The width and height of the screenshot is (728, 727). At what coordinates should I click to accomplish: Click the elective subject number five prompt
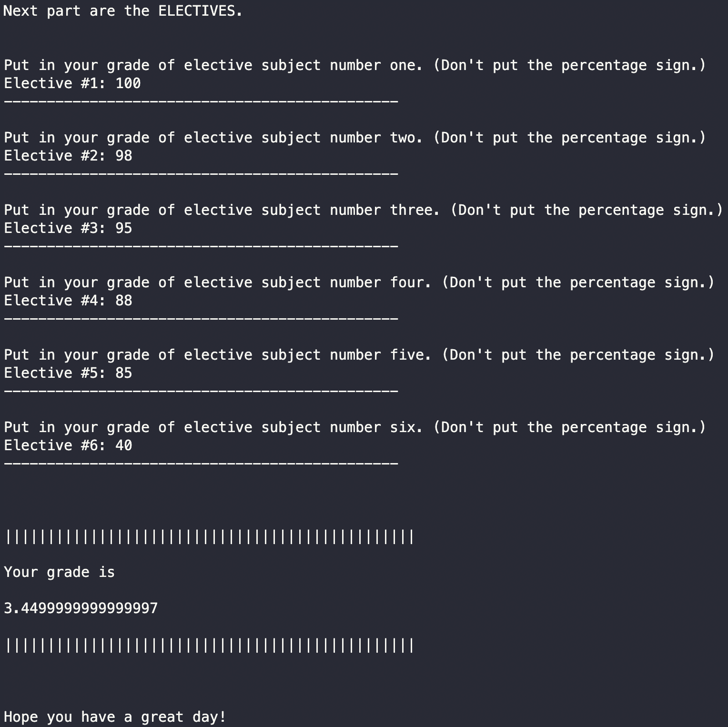pyautogui.click(x=359, y=355)
